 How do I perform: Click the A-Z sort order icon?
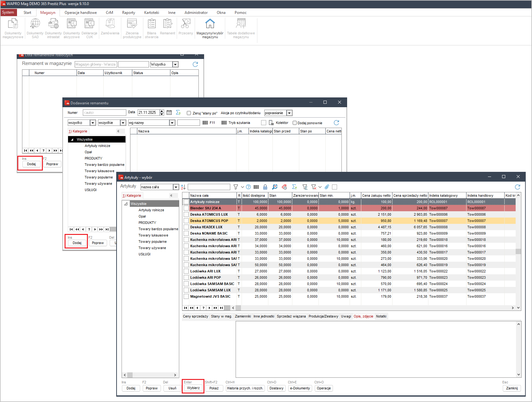pos(183,187)
